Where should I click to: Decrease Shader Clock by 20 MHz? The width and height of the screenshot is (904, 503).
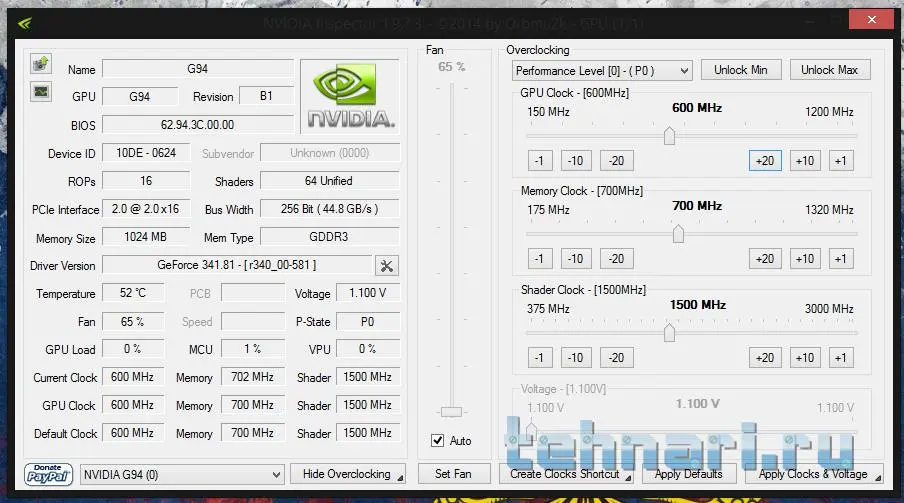616,358
